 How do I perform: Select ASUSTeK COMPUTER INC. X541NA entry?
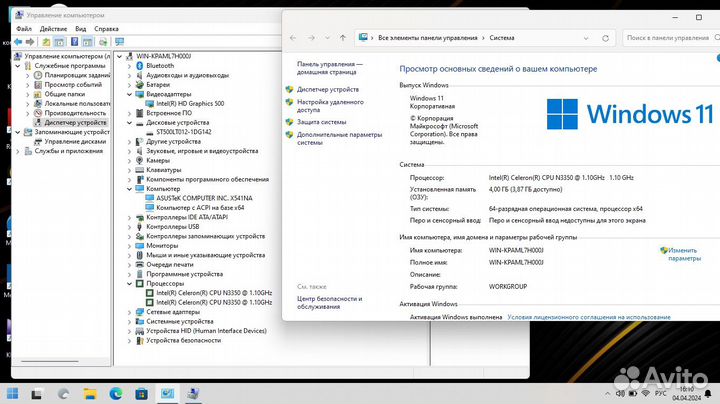click(204, 198)
